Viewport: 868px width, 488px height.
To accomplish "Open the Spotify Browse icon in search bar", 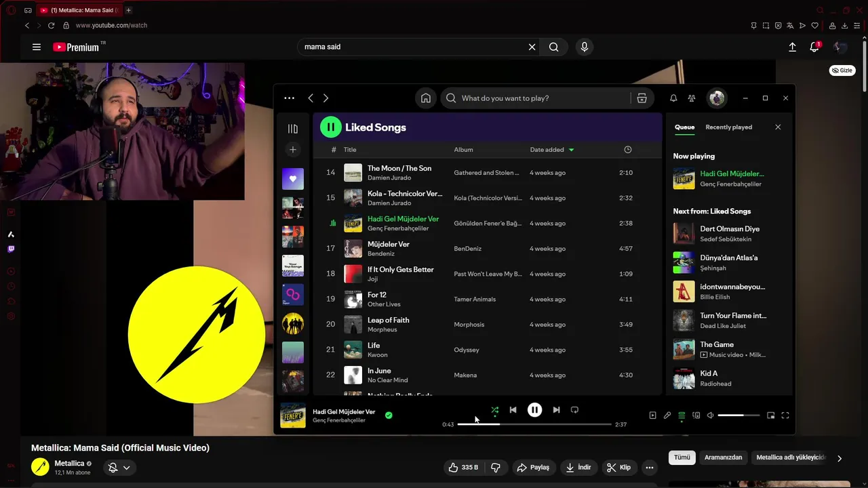I will (642, 98).
